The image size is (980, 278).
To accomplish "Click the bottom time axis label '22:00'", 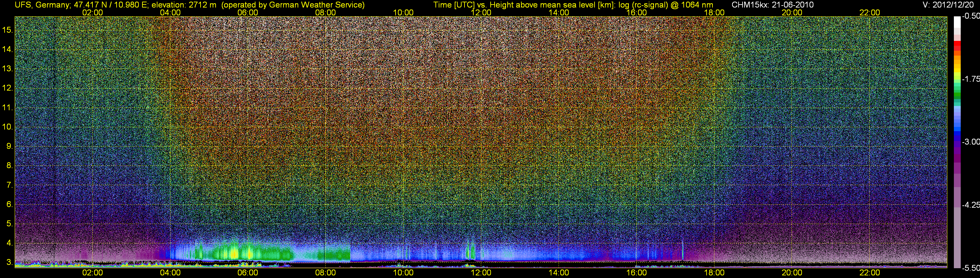I will pos(870,273).
